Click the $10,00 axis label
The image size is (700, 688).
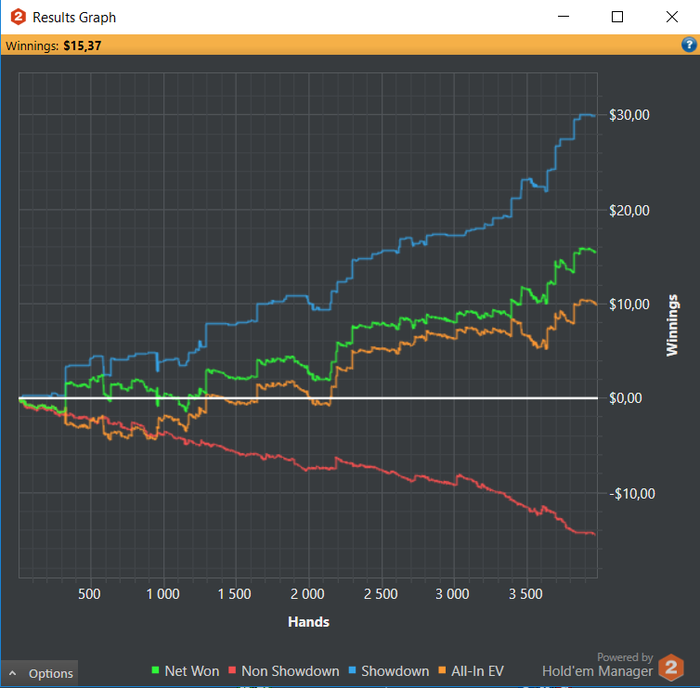[629, 304]
